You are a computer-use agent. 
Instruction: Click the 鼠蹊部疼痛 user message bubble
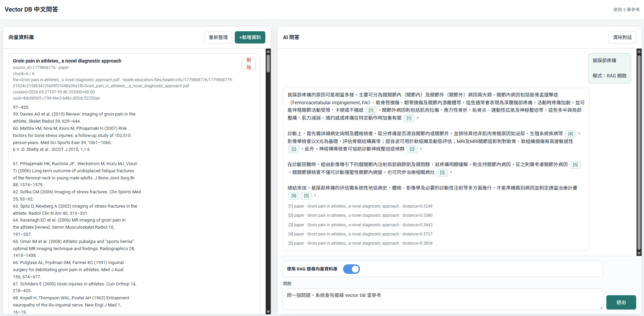coord(609,68)
